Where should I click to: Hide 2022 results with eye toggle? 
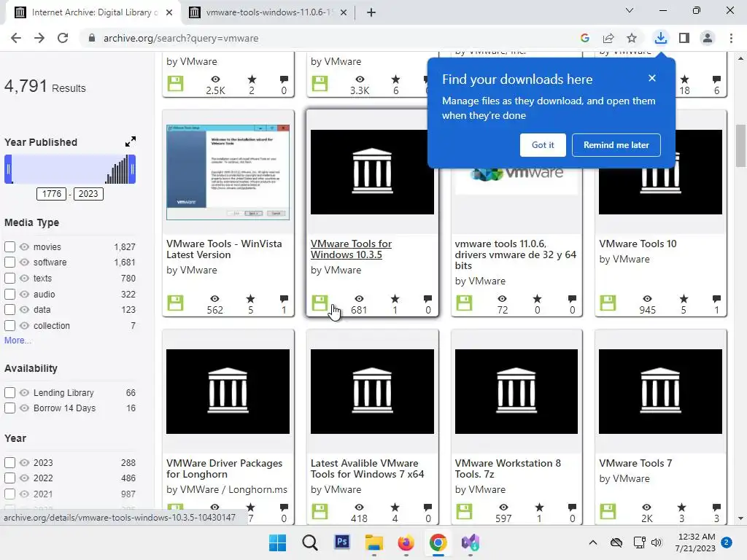pos(24,478)
